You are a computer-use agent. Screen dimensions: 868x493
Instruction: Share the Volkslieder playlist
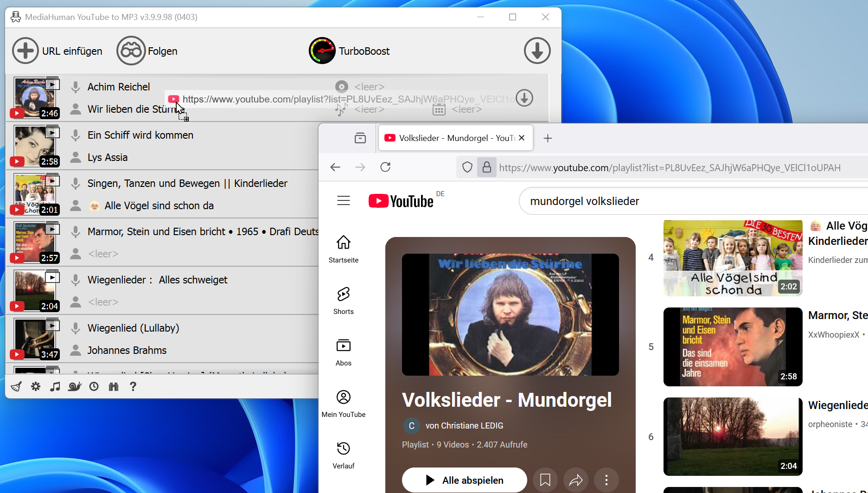pyautogui.click(x=576, y=480)
